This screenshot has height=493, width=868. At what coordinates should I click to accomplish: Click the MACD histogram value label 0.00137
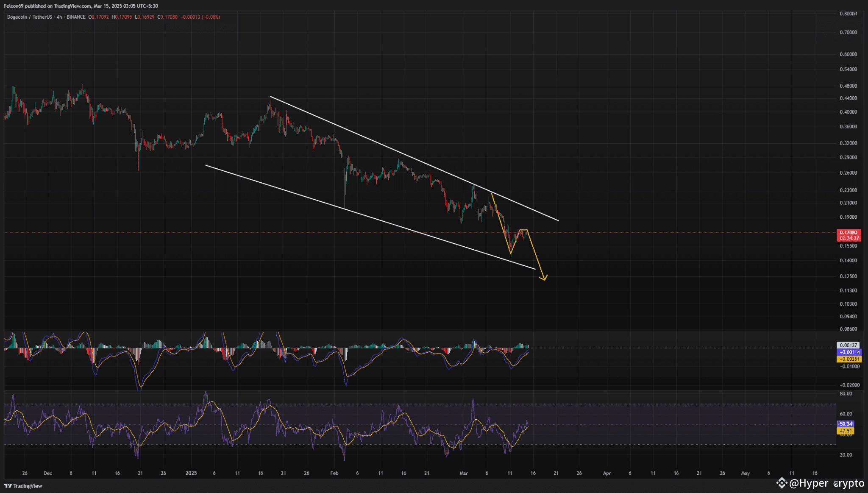[x=848, y=345]
